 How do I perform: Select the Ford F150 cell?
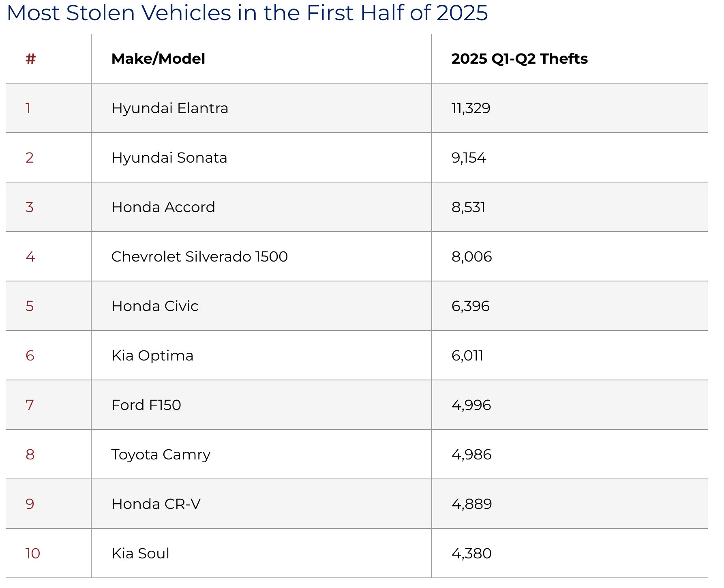146,405
